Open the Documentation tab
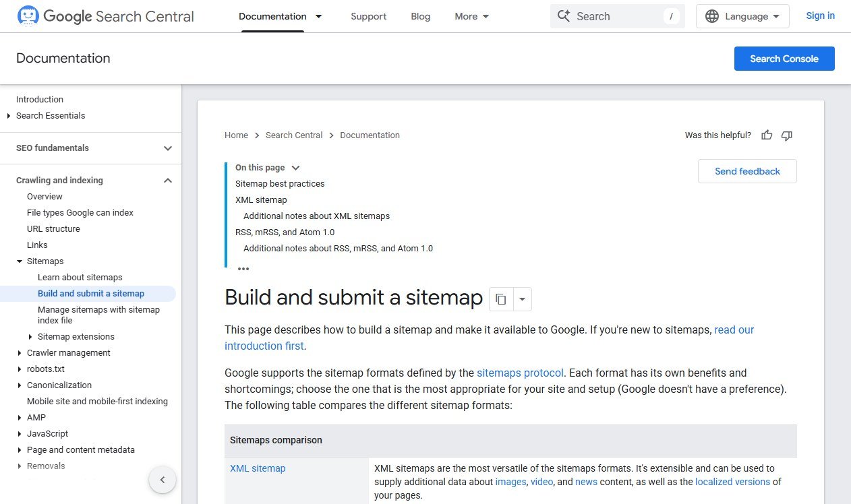 coord(272,16)
